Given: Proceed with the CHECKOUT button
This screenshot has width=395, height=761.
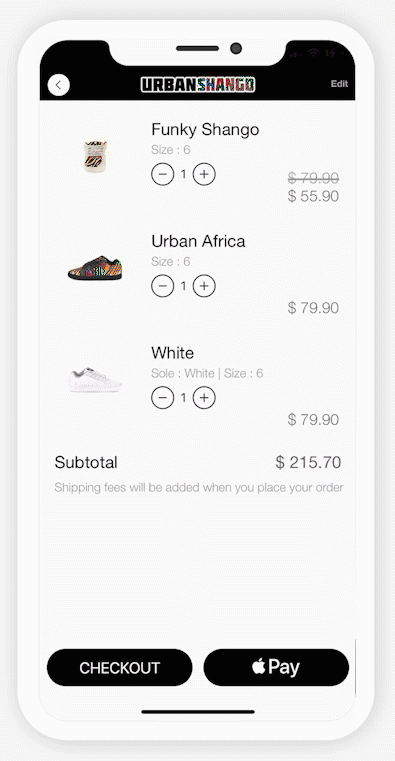Looking at the screenshot, I should point(119,667).
